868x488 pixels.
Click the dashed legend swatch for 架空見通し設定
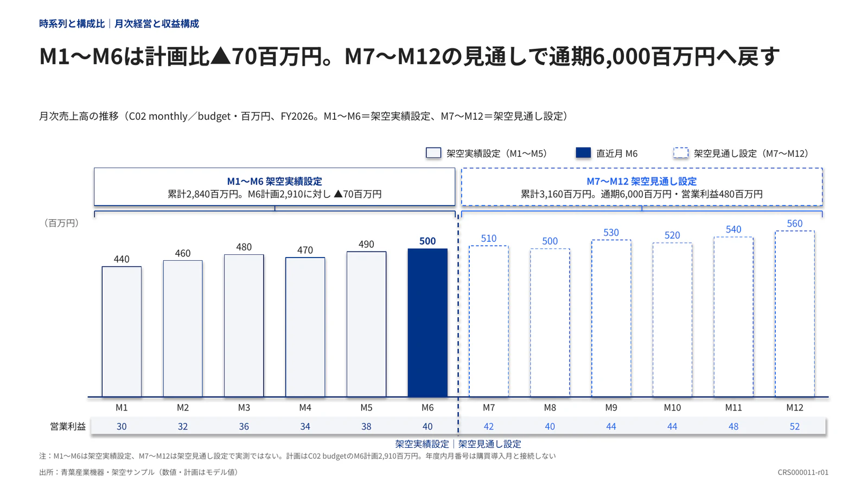681,153
